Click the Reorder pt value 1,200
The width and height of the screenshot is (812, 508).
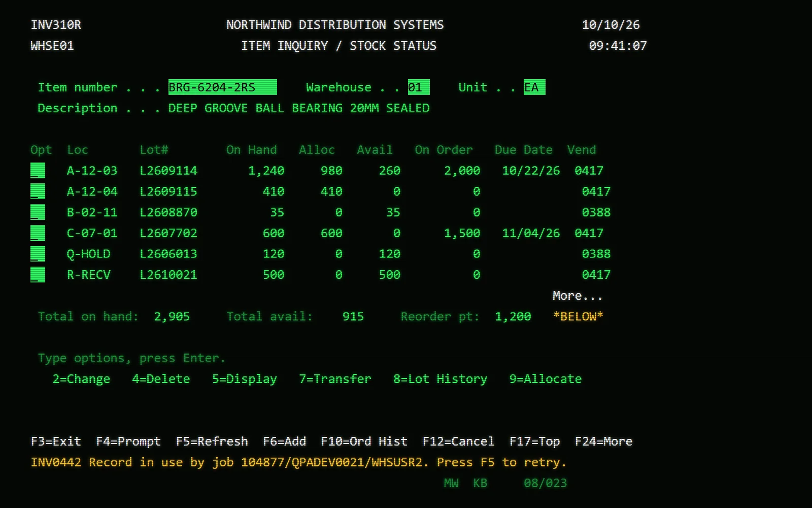pos(513,316)
